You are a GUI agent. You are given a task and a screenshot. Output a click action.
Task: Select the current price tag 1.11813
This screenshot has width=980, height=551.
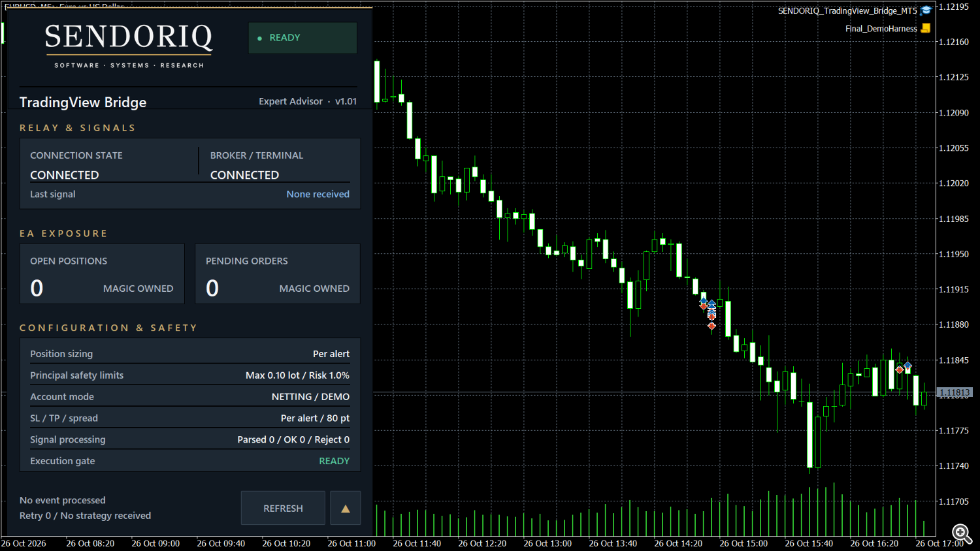955,392
